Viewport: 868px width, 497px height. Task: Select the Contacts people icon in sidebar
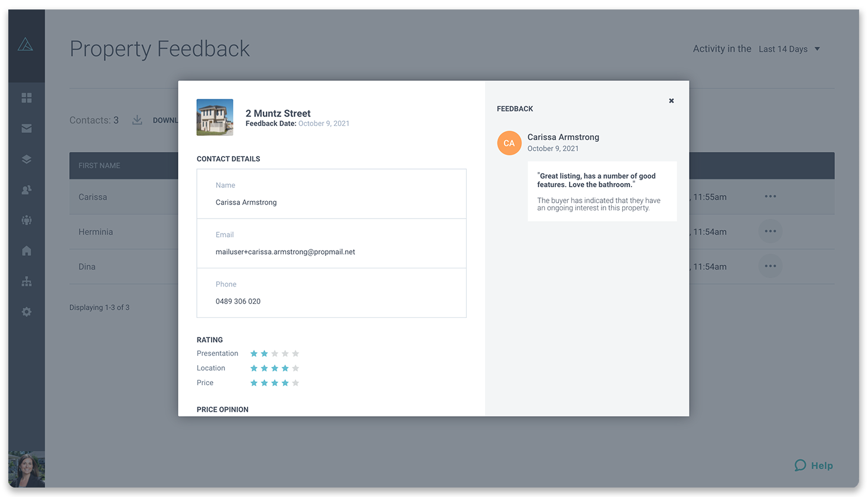click(27, 190)
